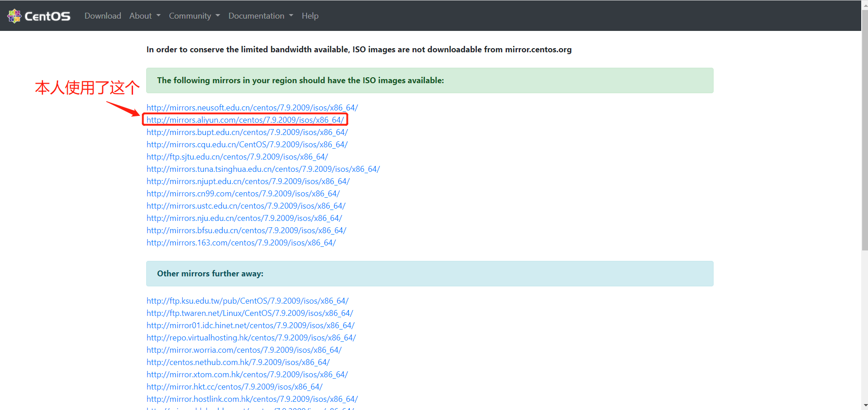Open the mirrors.ustc.edu.cn mirror link

tap(246, 206)
